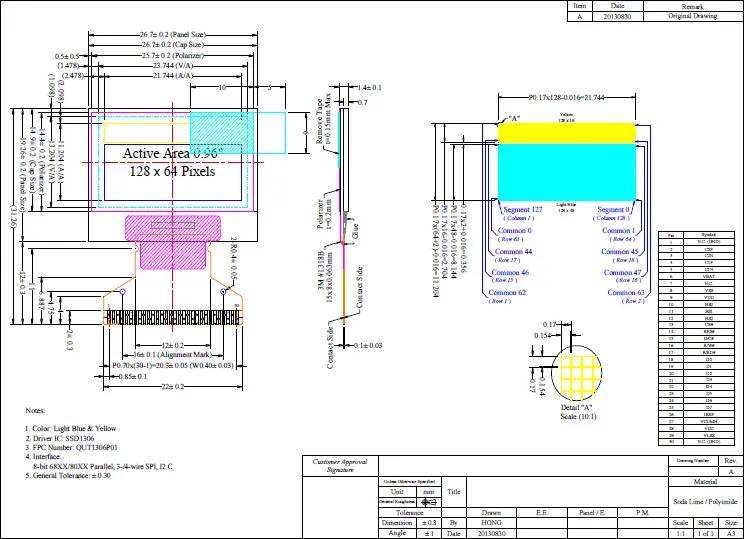Click the yellow 128 x 16 display region
This screenshot has width=744, height=539.
tap(567, 133)
